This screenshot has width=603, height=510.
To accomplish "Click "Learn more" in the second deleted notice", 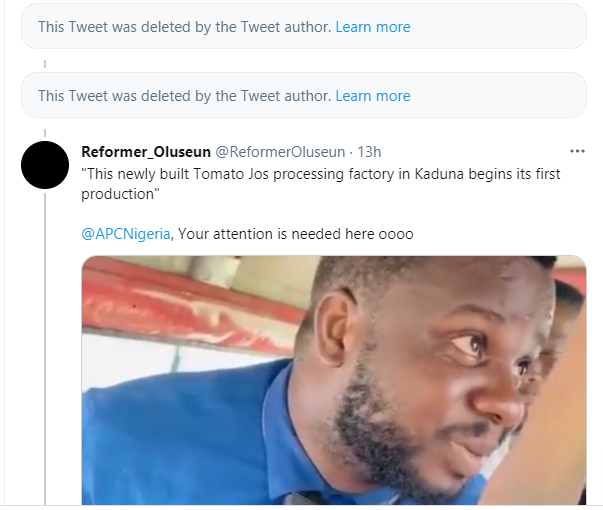I will [x=373, y=96].
